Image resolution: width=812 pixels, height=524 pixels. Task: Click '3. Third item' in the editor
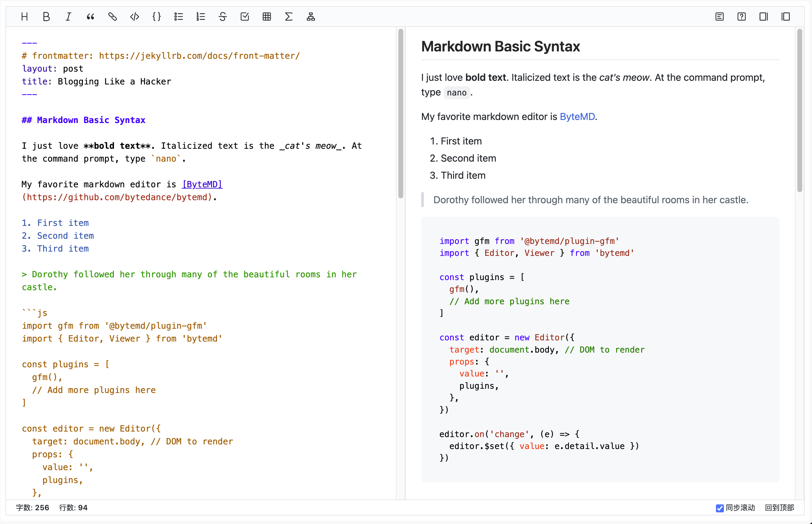point(55,249)
